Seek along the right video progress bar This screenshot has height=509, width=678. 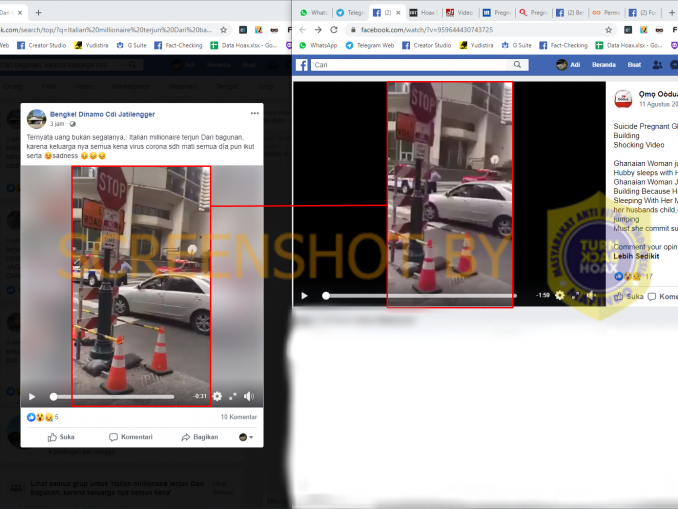coord(419,296)
